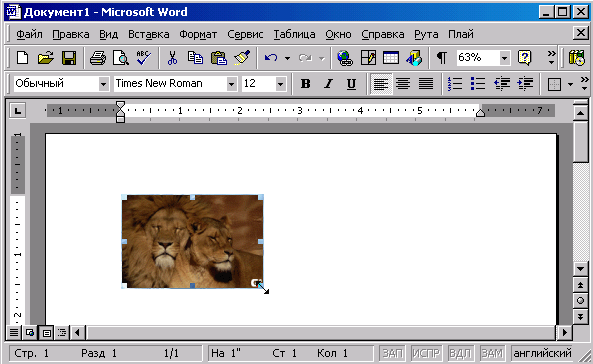This screenshot has width=593, height=364.
Task: Open the Справка menu
Action: pos(382,34)
